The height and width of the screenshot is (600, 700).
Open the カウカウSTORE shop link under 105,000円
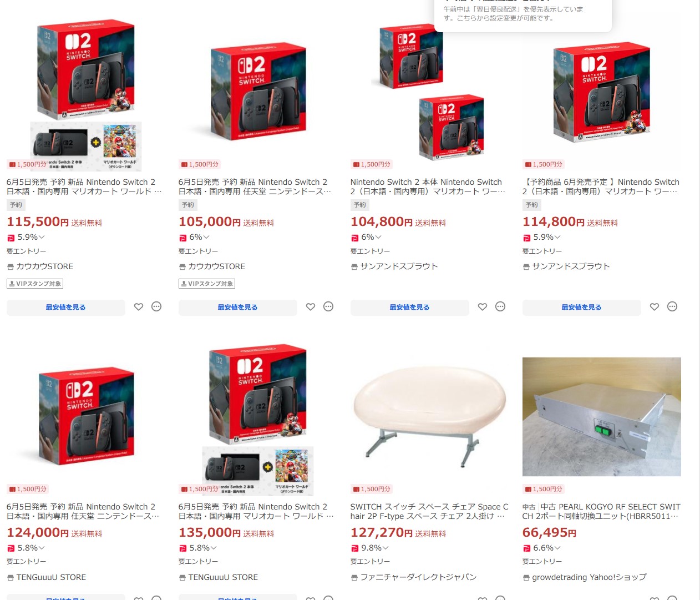(212, 266)
